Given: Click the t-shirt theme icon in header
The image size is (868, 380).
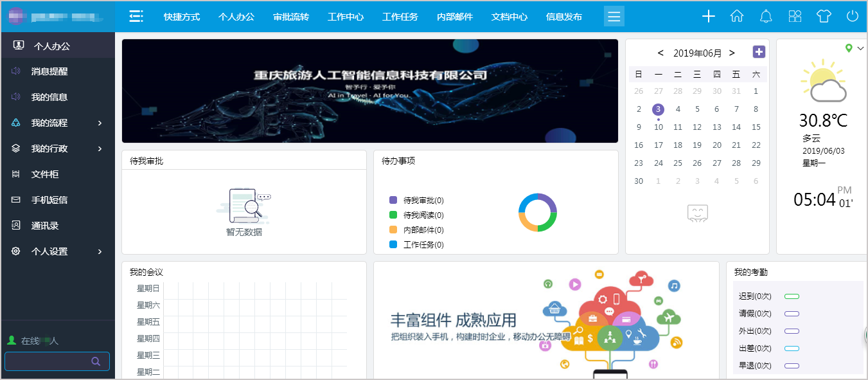Looking at the screenshot, I should pos(823,16).
